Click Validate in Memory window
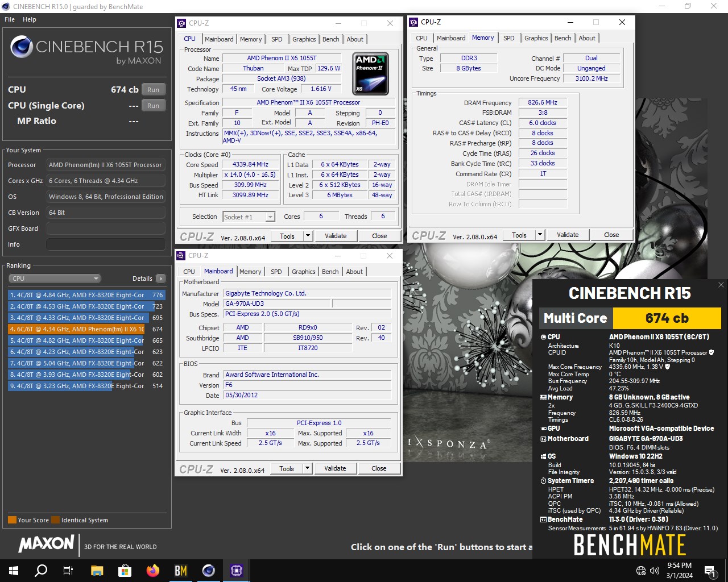Viewport: 728px width, 582px height. (x=568, y=235)
